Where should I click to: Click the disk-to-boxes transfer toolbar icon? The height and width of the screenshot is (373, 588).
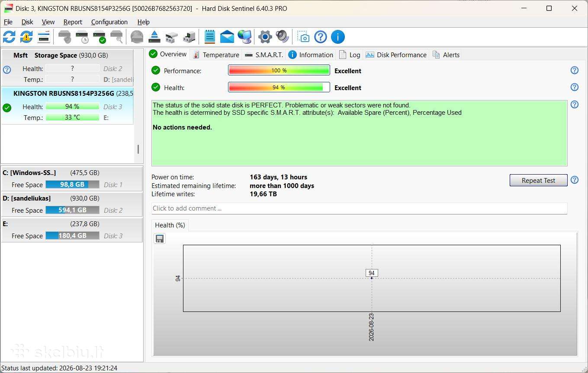pos(171,37)
